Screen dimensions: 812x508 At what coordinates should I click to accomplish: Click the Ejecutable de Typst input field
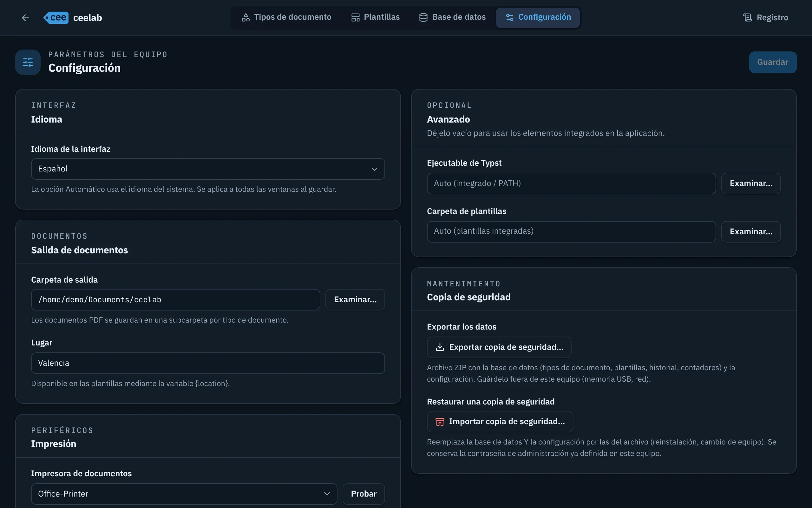click(x=571, y=184)
